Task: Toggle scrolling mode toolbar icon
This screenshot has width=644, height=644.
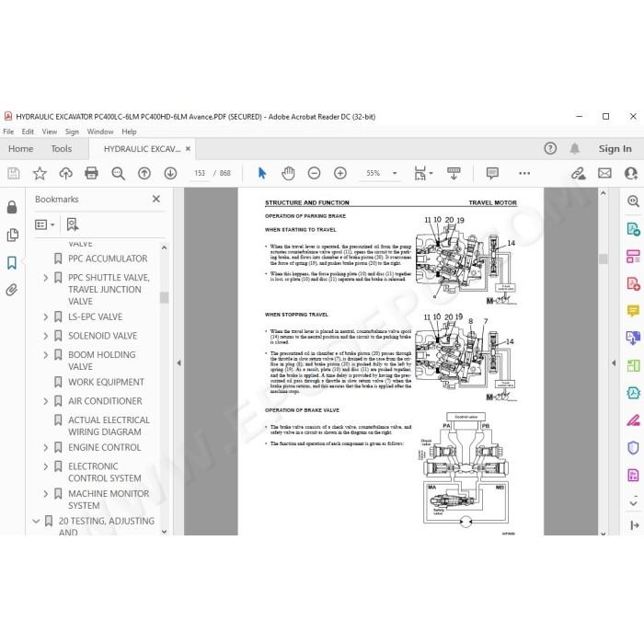Action: tap(454, 173)
